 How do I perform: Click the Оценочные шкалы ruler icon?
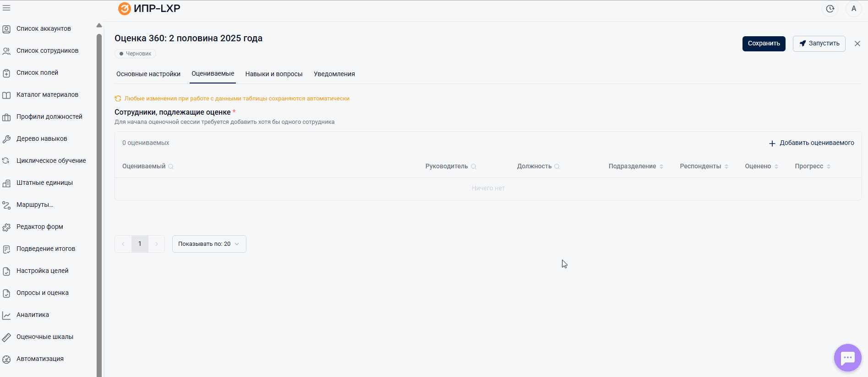click(6, 337)
